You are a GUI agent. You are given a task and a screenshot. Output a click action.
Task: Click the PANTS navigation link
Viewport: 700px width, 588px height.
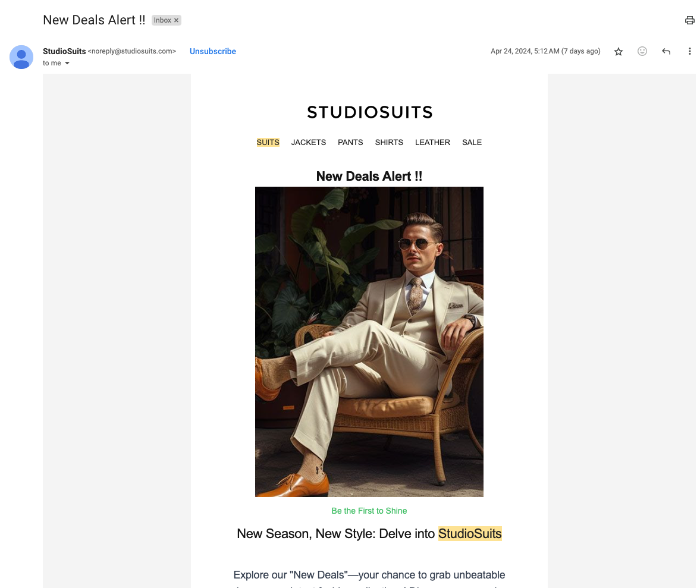coord(350,142)
